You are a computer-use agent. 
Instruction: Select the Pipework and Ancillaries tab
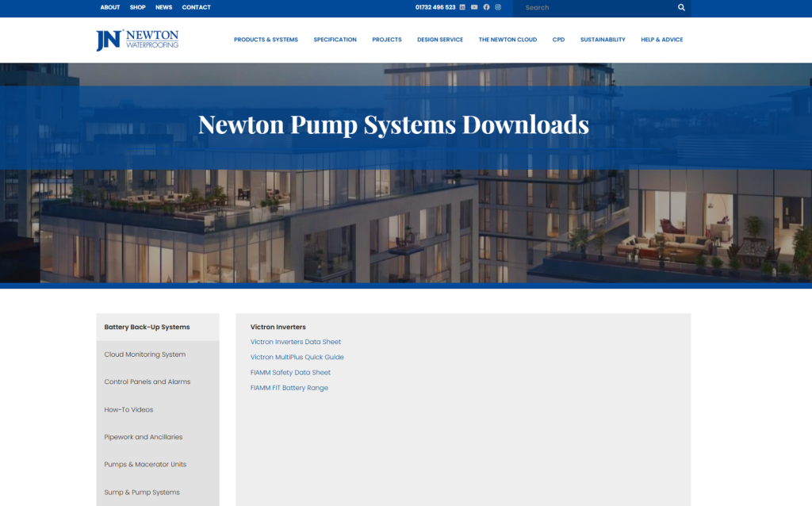pos(158,436)
